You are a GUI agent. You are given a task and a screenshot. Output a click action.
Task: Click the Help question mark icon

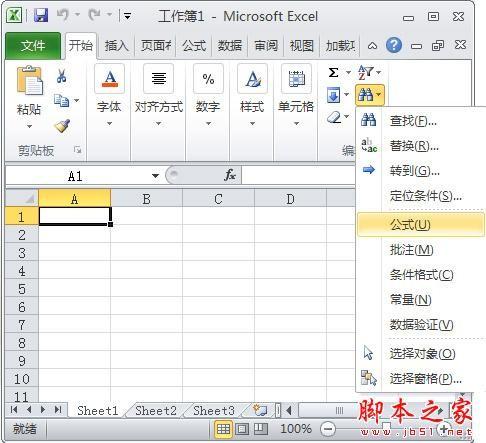coord(394,45)
